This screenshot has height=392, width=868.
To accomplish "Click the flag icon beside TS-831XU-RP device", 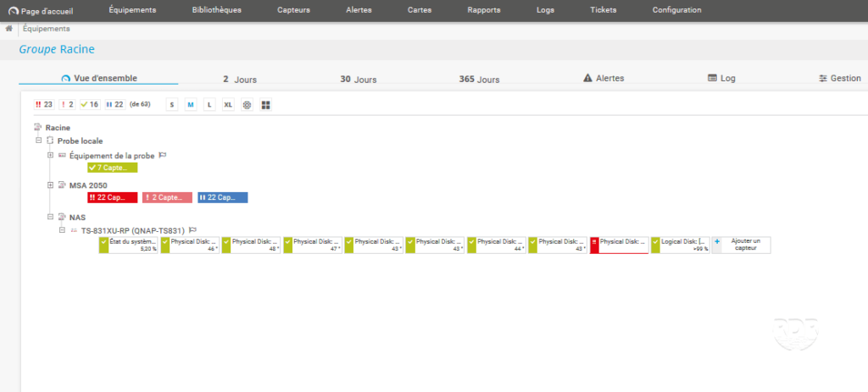I will [193, 229].
